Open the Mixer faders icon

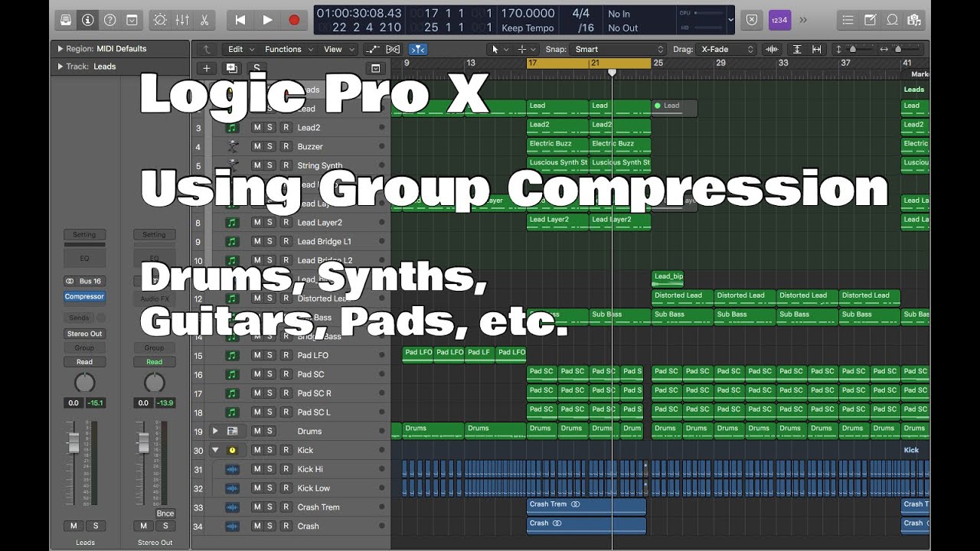tap(181, 20)
